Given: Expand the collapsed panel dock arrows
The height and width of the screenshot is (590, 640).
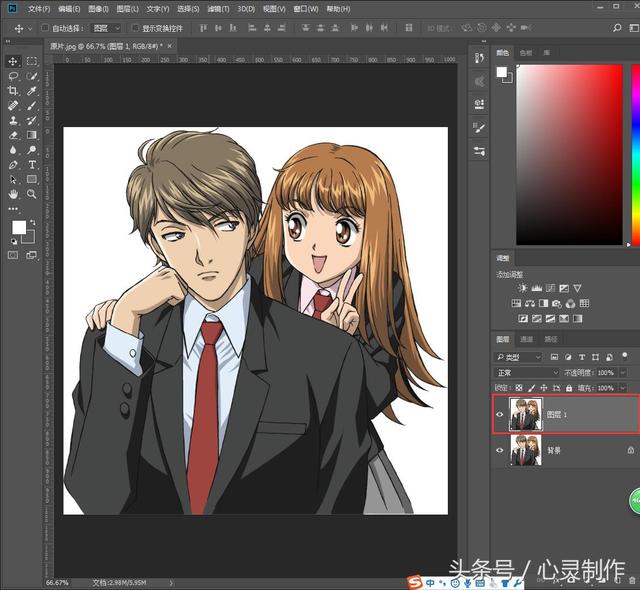Looking at the screenshot, I should [x=484, y=41].
